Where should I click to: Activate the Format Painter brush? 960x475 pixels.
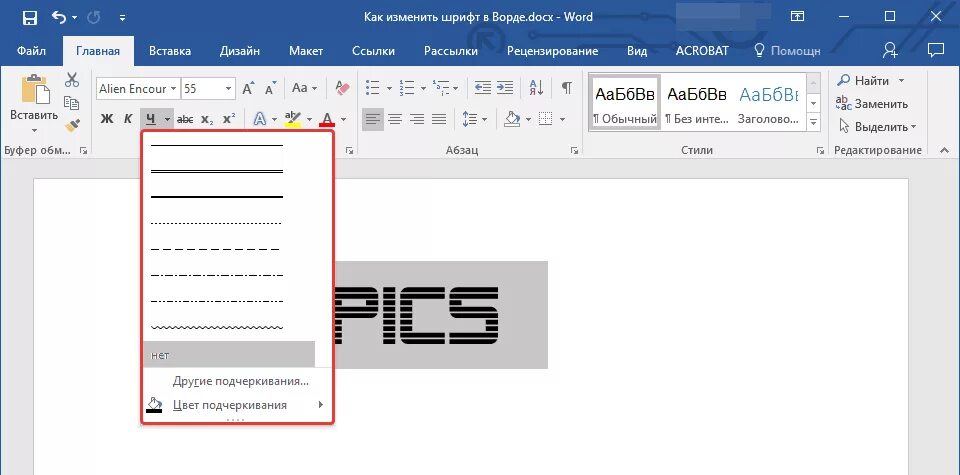tap(72, 125)
